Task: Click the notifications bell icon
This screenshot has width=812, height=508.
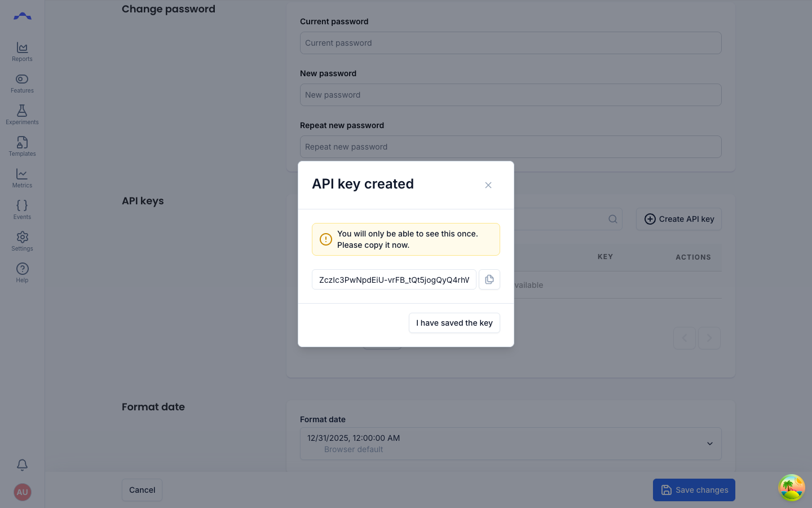Action: (x=22, y=465)
